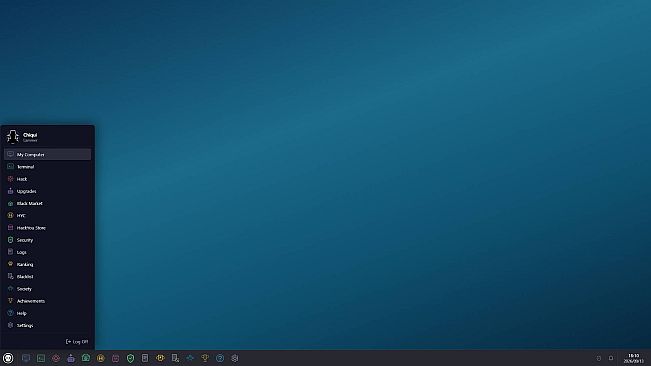Viewport: 651px width, 366px height.
Task: Select Logs in the start menu
Action: click(x=47, y=252)
